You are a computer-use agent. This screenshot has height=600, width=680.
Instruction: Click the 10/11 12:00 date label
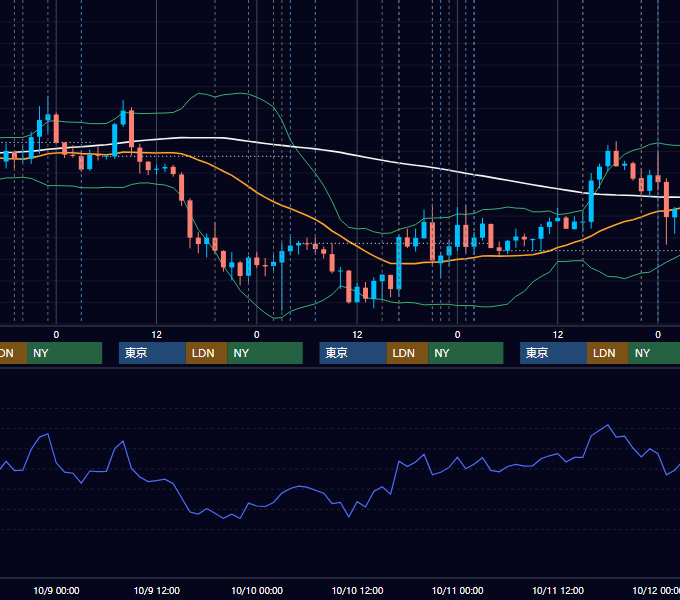[x=558, y=591]
